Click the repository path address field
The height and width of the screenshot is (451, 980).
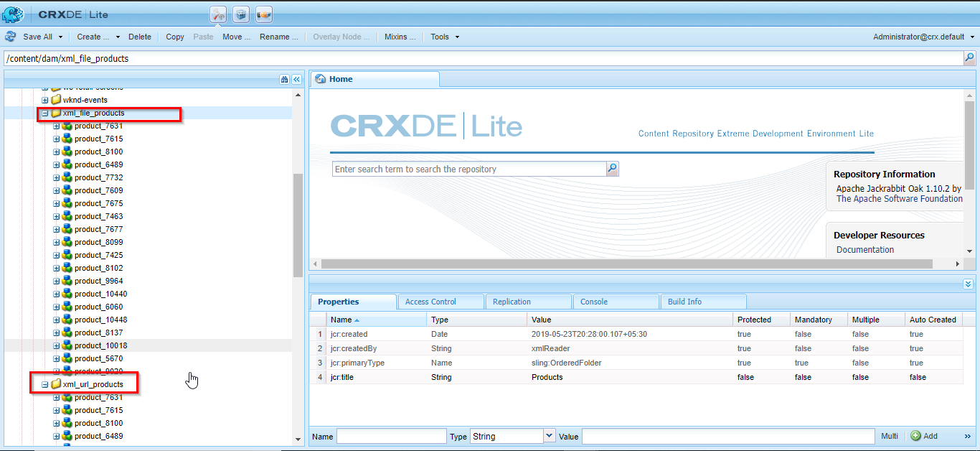(483, 58)
